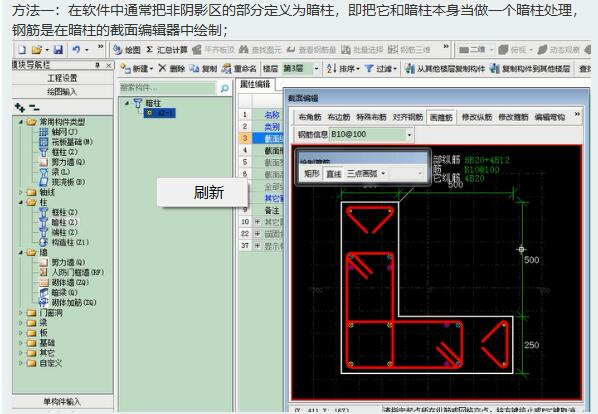Click 删除 delete component button
This screenshot has height=414, width=598.
click(172, 69)
